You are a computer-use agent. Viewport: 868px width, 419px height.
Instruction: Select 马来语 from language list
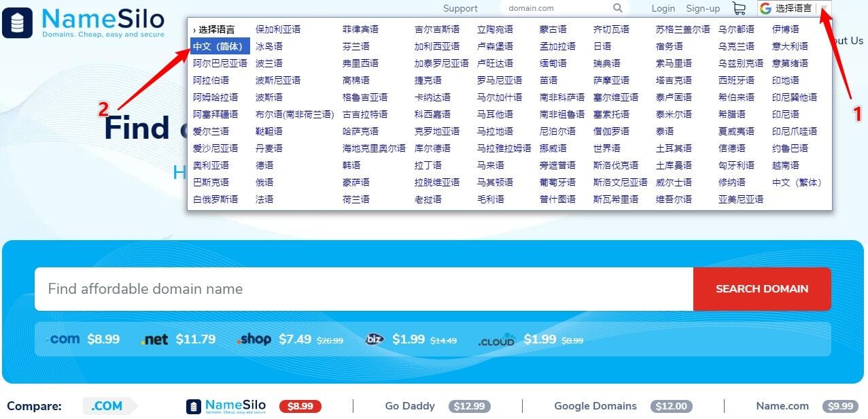pyautogui.click(x=491, y=165)
